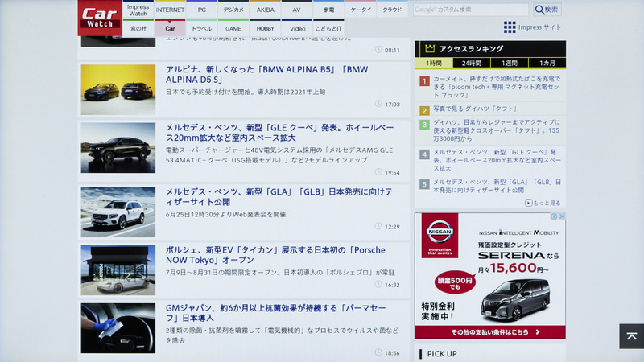Switch ranking to 1カ月 tab
The image size is (644, 362).
pyautogui.click(x=547, y=63)
